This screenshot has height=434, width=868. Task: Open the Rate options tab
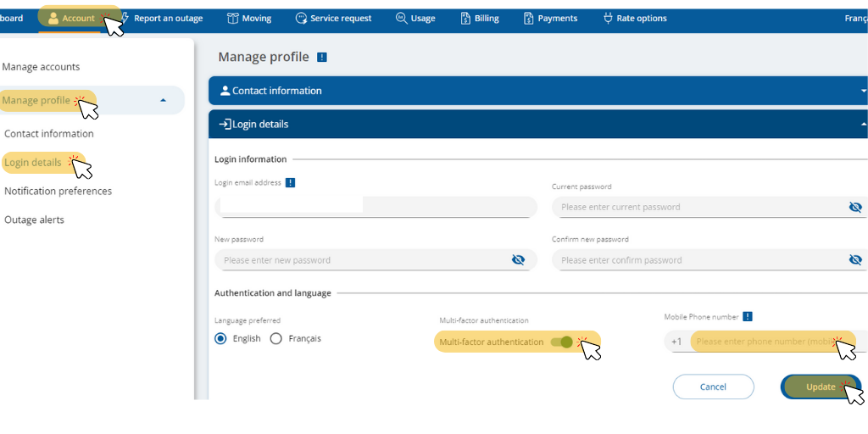[x=635, y=19]
